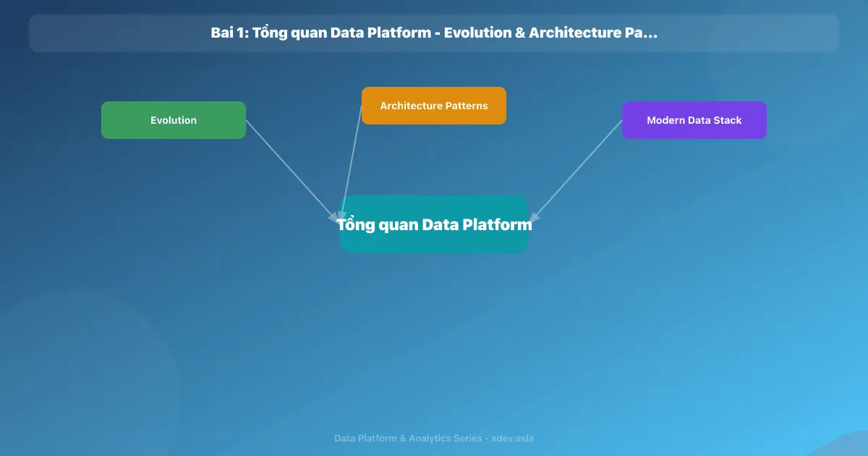Click the Bài 1 title banner
The height and width of the screenshot is (456, 868).
(x=434, y=33)
